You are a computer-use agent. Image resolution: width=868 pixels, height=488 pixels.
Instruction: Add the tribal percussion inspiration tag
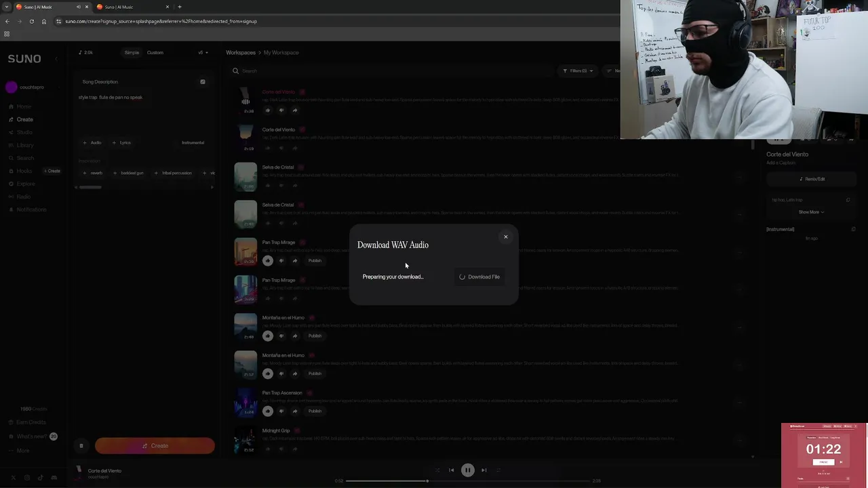pos(173,173)
